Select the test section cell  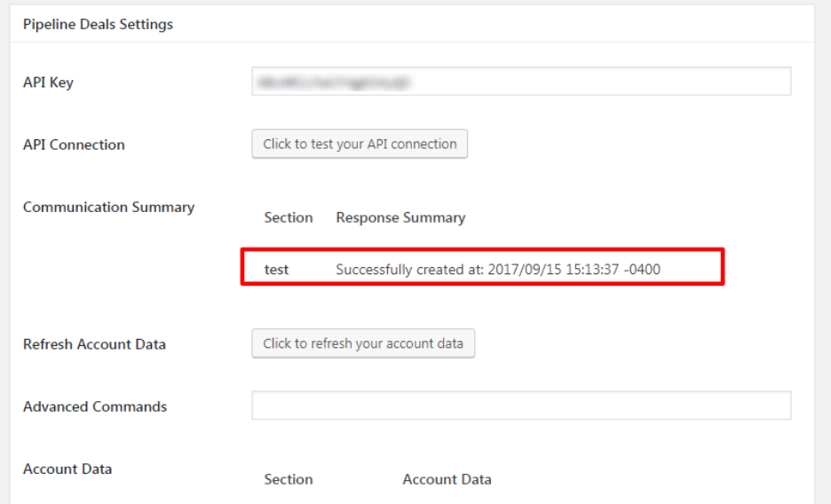coord(276,269)
